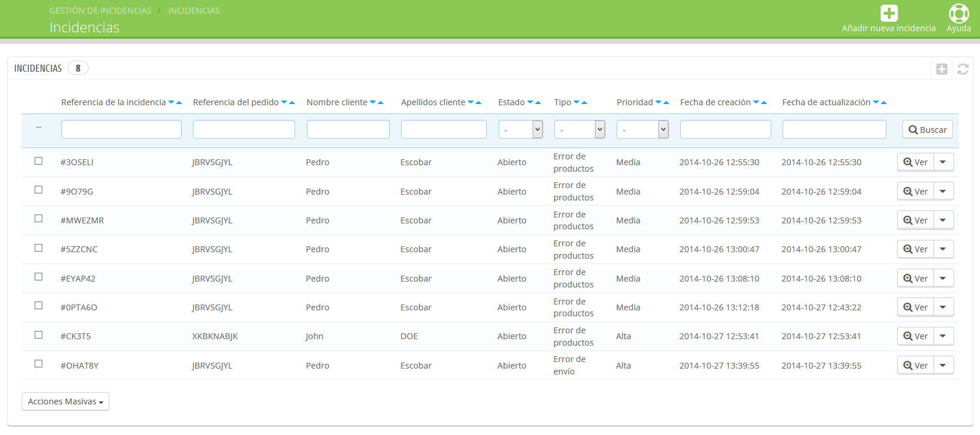Click Ver for incidencia #0PTA6O
Image resolution: width=980 pixels, height=435 pixels.
[x=915, y=307]
